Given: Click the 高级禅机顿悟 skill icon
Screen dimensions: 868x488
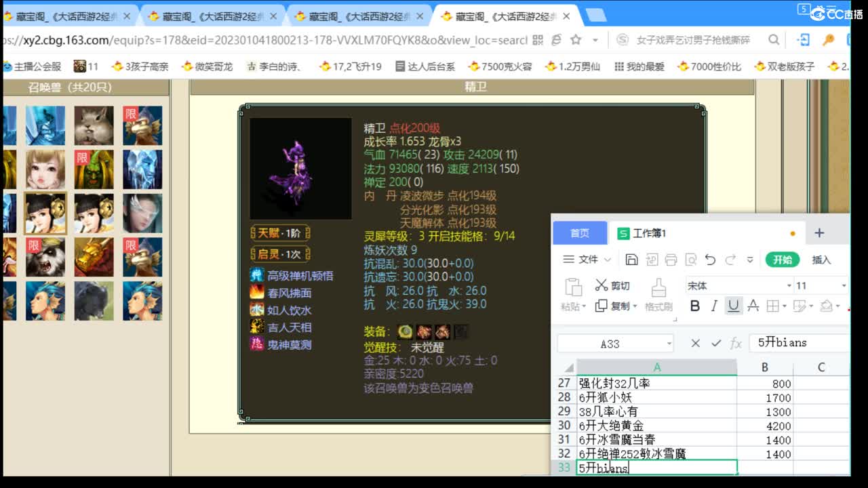Looking at the screenshot, I should click(257, 275).
